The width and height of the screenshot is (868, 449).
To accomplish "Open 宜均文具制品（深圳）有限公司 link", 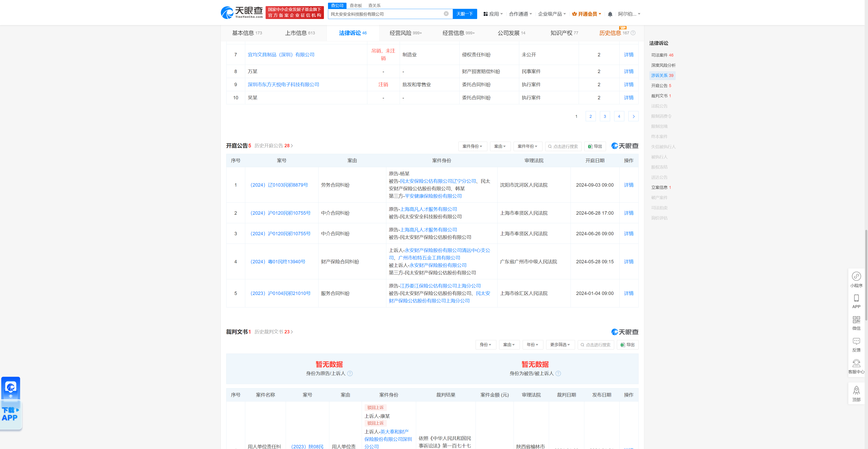I will (281, 55).
